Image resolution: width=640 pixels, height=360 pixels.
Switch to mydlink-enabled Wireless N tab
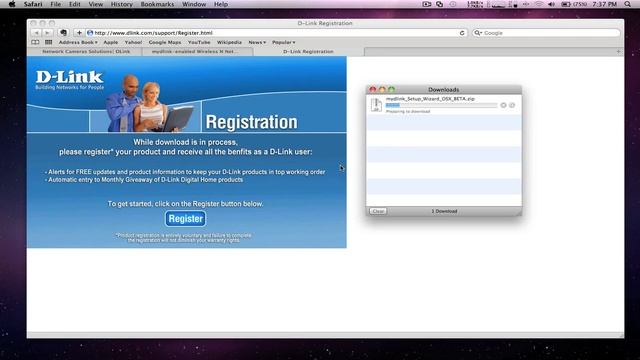[x=197, y=51]
